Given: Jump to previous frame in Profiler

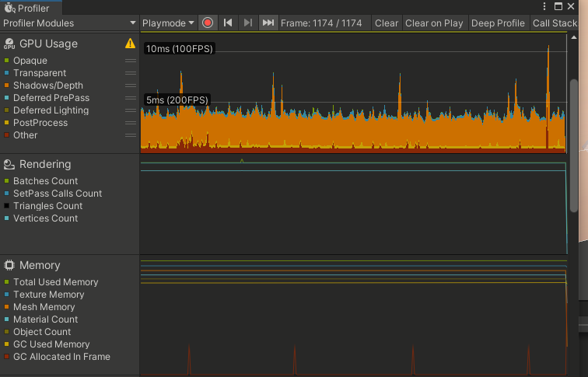Looking at the screenshot, I should coord(228,23).
